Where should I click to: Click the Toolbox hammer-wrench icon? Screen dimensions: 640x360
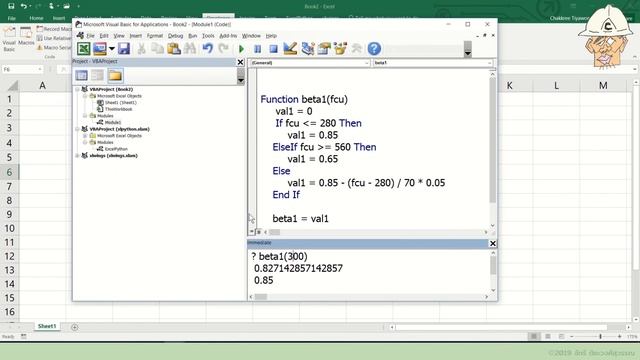pos(356,49)
